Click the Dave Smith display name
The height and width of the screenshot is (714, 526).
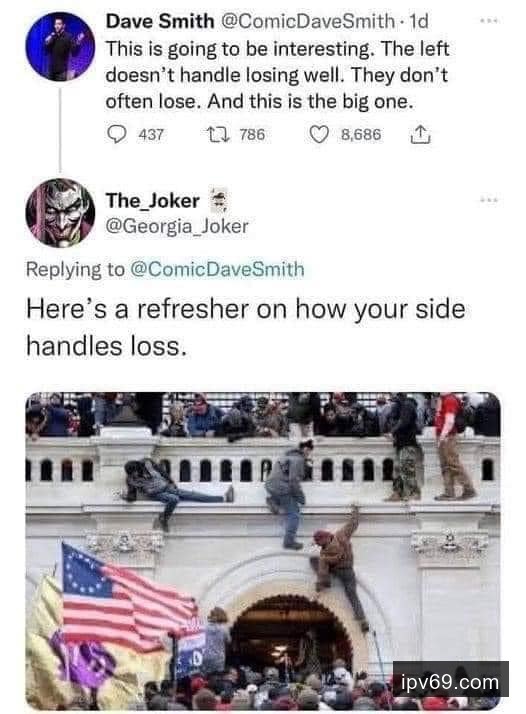tap(160, 21)
